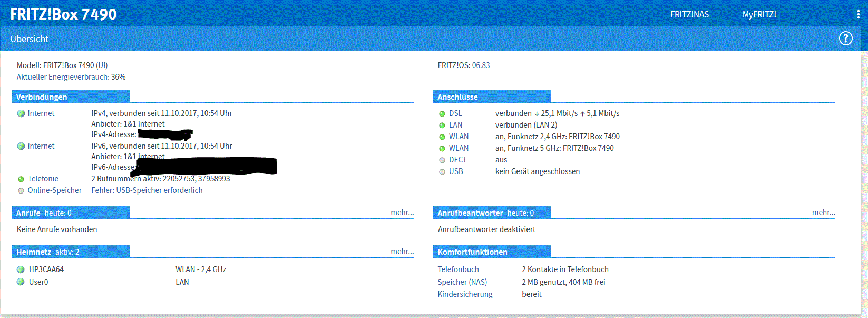868x318 pixels.
Task: Click Keine Anrufe vorhanden text
Action: 57,229
